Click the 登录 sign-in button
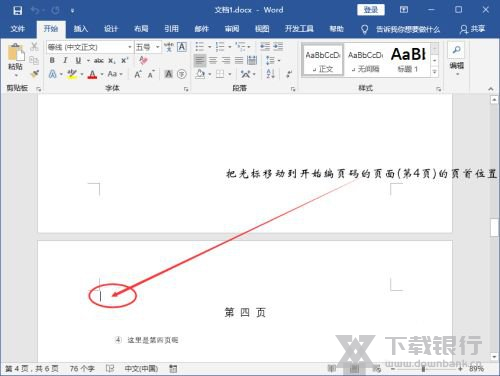The height and width of the screenshot is (376, 500). point(371,10)
